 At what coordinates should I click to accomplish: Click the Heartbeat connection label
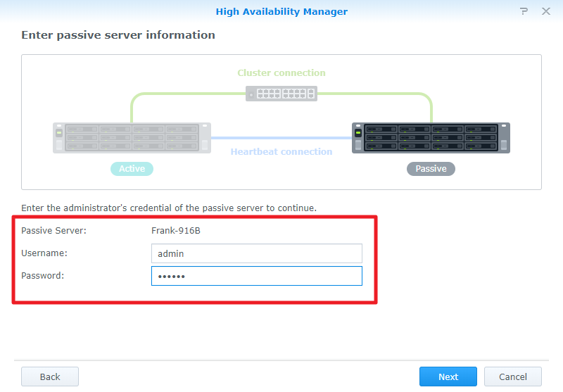coord(281,152)
